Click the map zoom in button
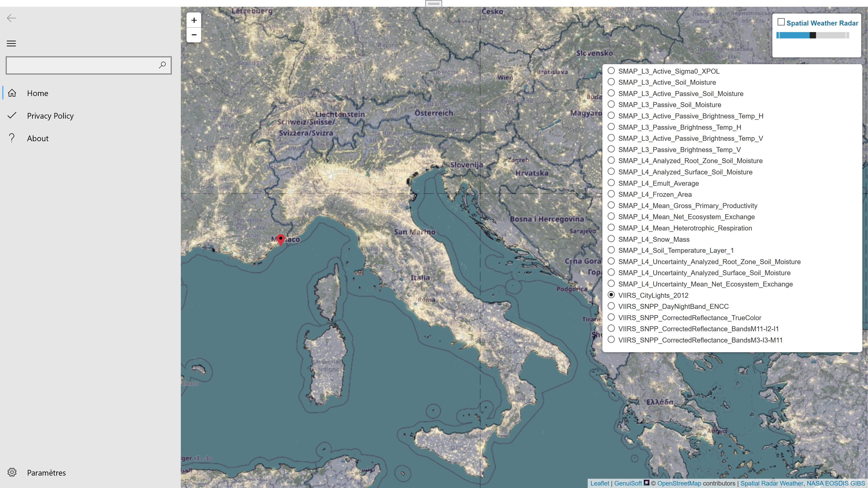The image size is (868, 488). pos(194,20)
